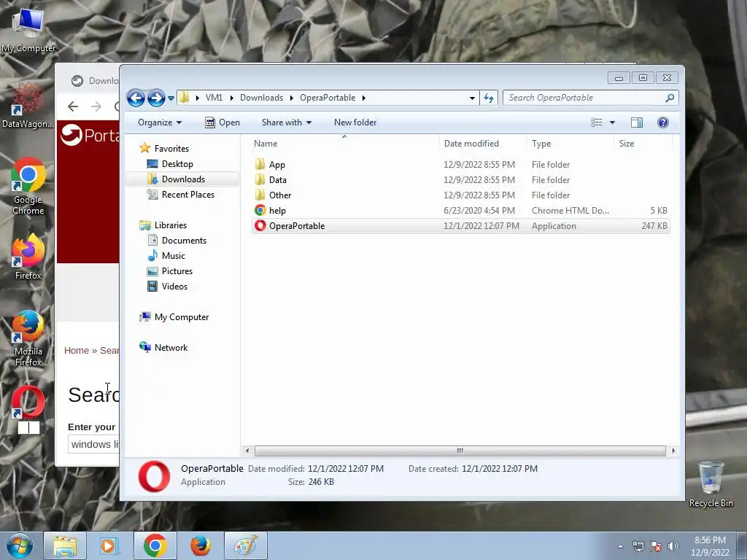Screen dimensions: 747x560
Task: Click the volume speaker tray icon
Action: 673,546
